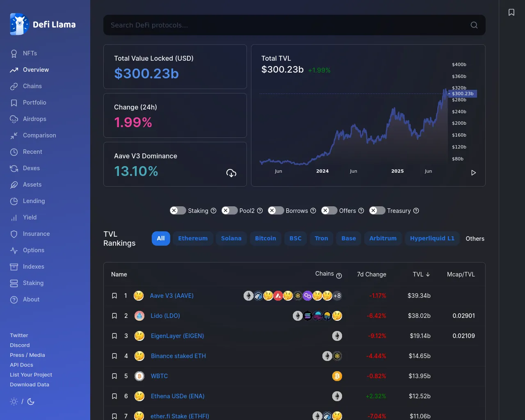Switch to light mode via the sun icon
This screenshot has width=525, height=420.
(x=14, y=402)
